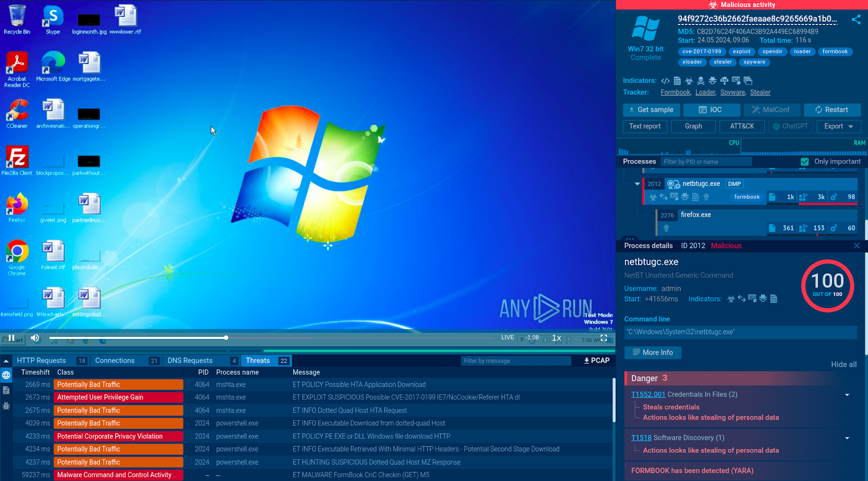Change the 1x playback speed
Screen dimensions: 868x481
pyautogui.click(x=557, y=338)
